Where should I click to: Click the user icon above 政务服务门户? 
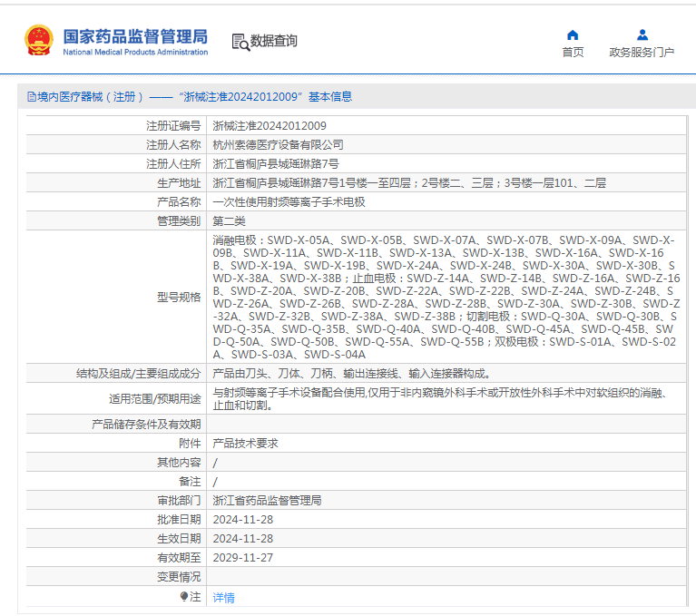[642, 34]
